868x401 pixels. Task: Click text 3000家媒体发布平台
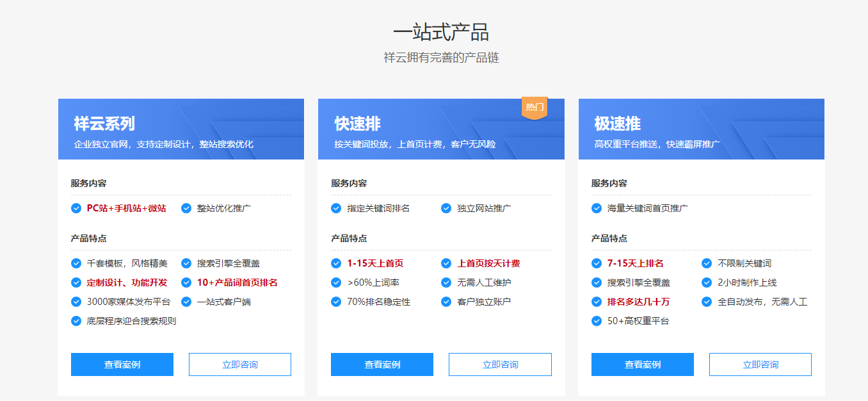(x=129, y=302)
